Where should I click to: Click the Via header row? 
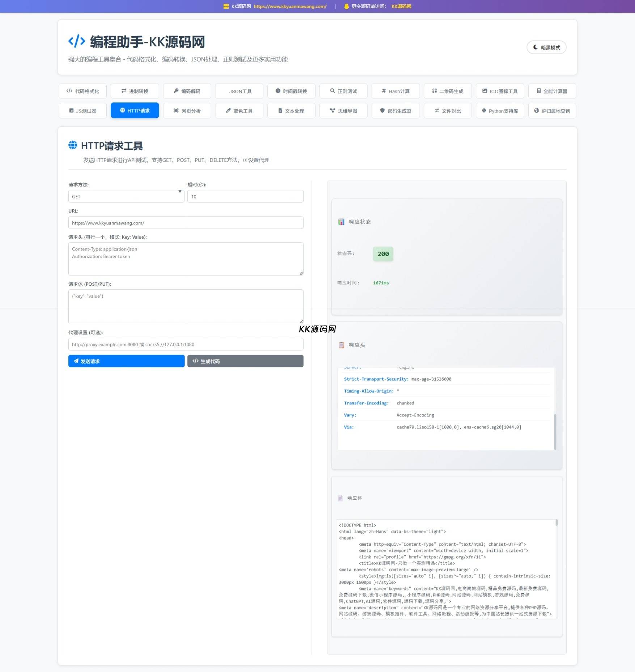[447, 427]
